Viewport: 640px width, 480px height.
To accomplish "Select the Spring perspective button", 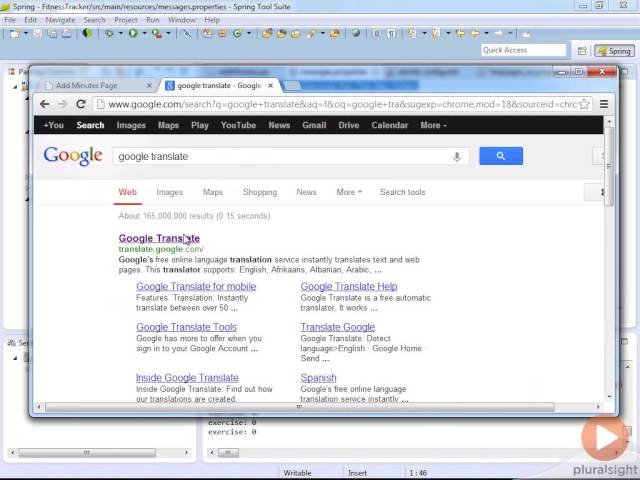I will tap(614, 51).
